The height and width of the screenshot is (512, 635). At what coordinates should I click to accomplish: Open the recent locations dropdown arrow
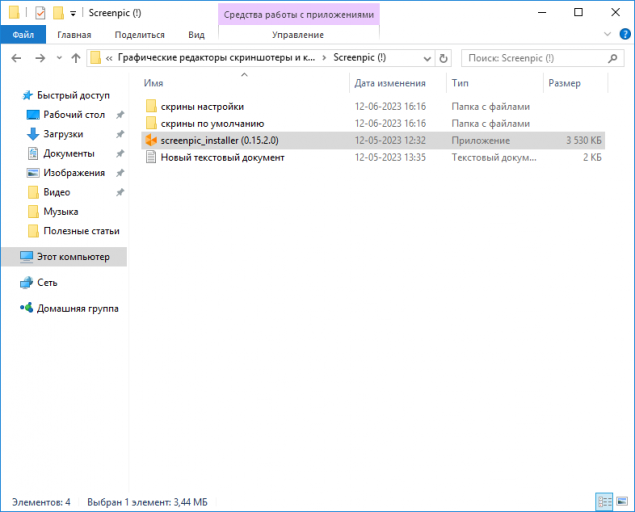pyautogui.click(x=59, y=58)
